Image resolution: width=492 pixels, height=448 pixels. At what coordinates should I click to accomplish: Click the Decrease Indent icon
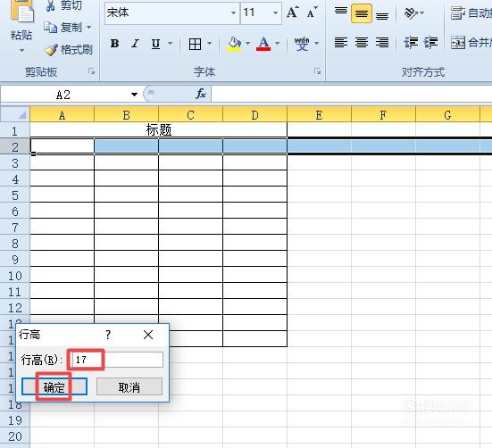coord(411,42)
